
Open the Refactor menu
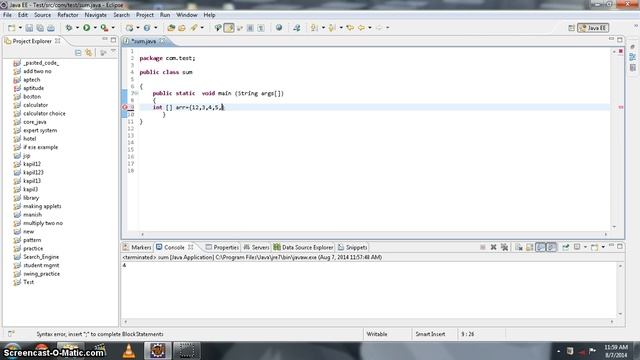(x=68, y=15)
